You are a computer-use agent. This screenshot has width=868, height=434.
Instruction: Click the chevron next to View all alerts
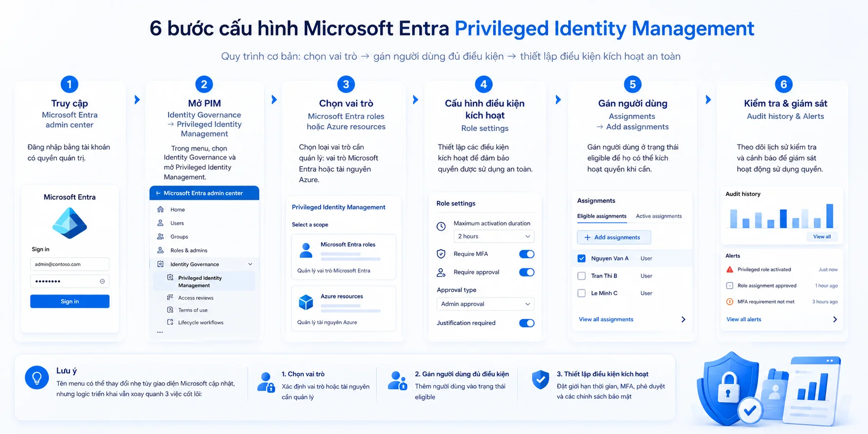835,320
